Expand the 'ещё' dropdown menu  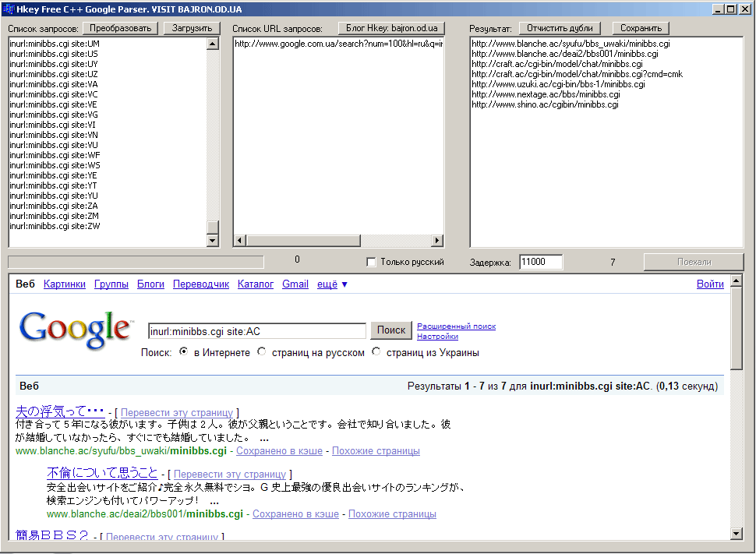pos(332,284)
